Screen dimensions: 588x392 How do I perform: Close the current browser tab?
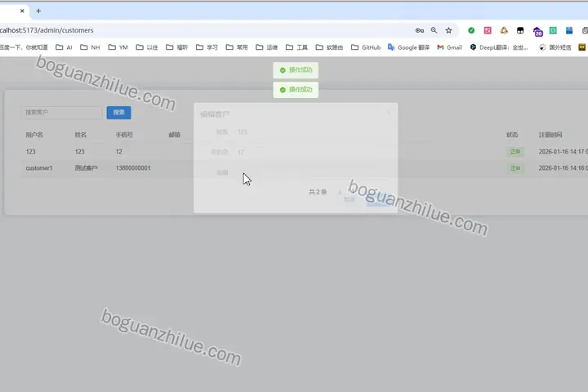coord(22,11)
